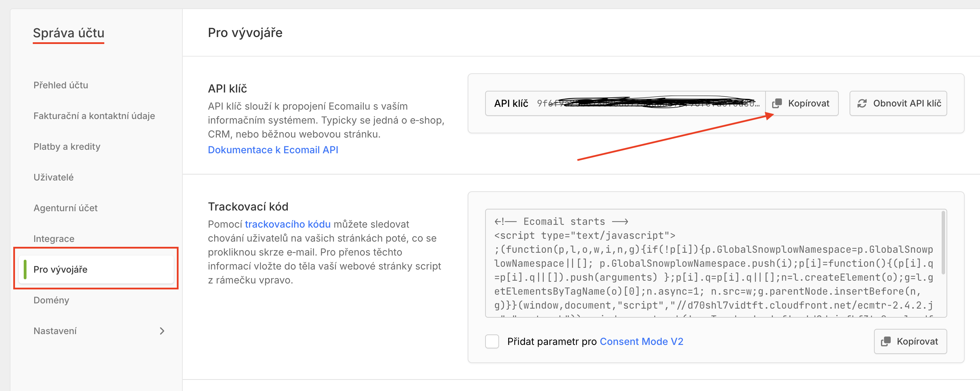Viewport: 980px width, 391px height.
Task: Click the Obnovit API klíč button label
Action: pos(907,103)
